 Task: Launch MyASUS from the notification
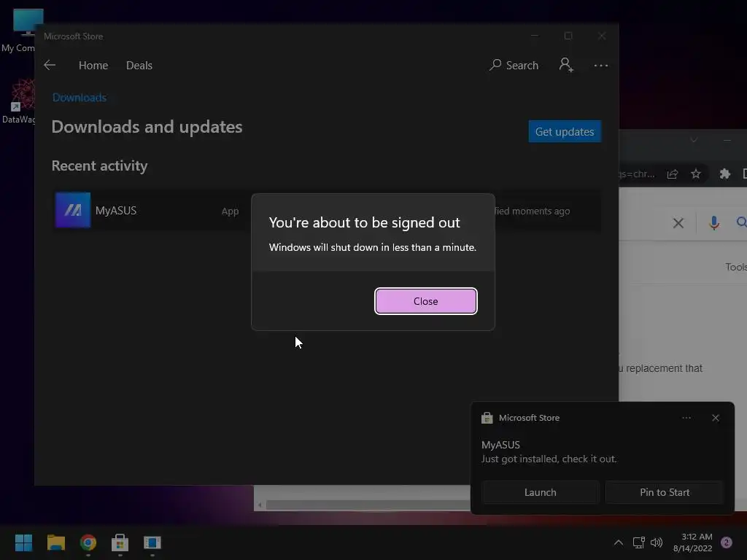pyautogui.click(x=541, y=492)
